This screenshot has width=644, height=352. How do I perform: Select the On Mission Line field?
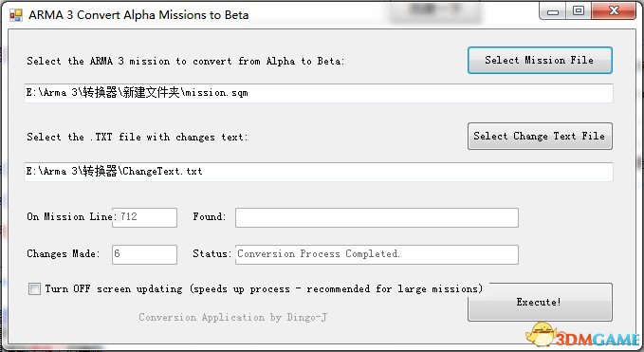click(144, 217)
